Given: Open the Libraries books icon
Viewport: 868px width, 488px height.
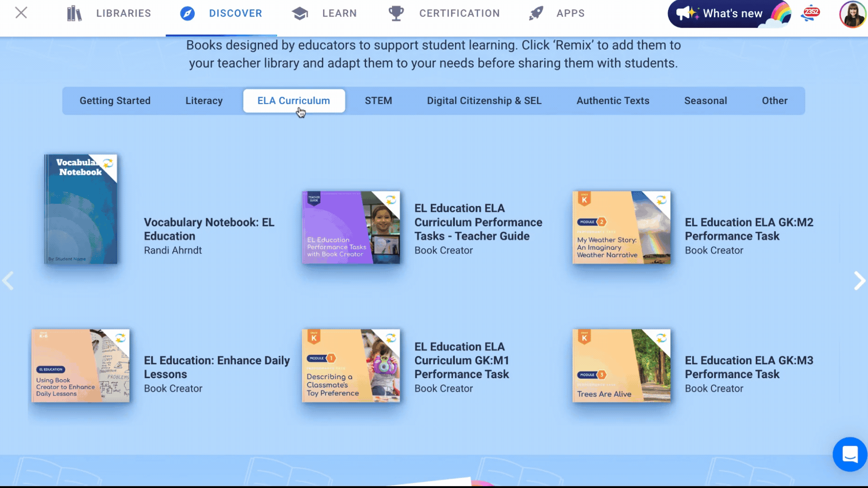Looking at the screenshot, I should coord(75,14).
